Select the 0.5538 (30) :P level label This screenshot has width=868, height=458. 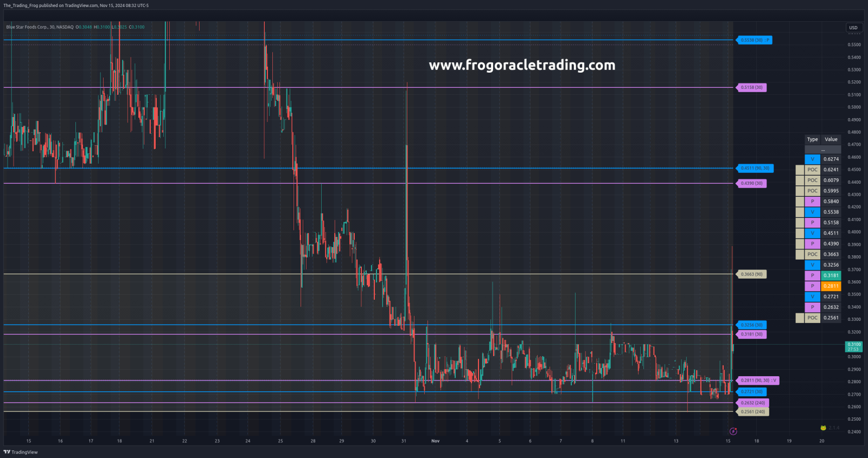tap(754, 40)
